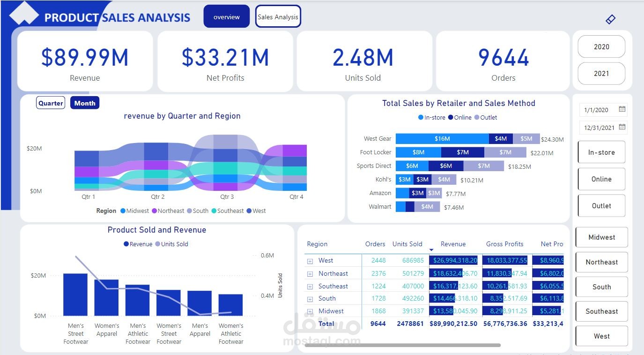The height and width of the screenshot is (355, 644).
Task: Select the 2020 year slicer
Action: point(601,46)
